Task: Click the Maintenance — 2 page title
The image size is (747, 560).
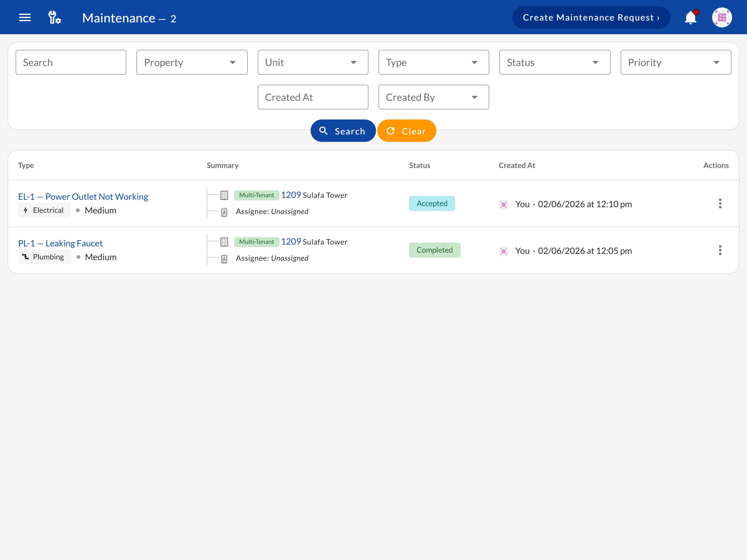Action: click(x=129, y=18)
